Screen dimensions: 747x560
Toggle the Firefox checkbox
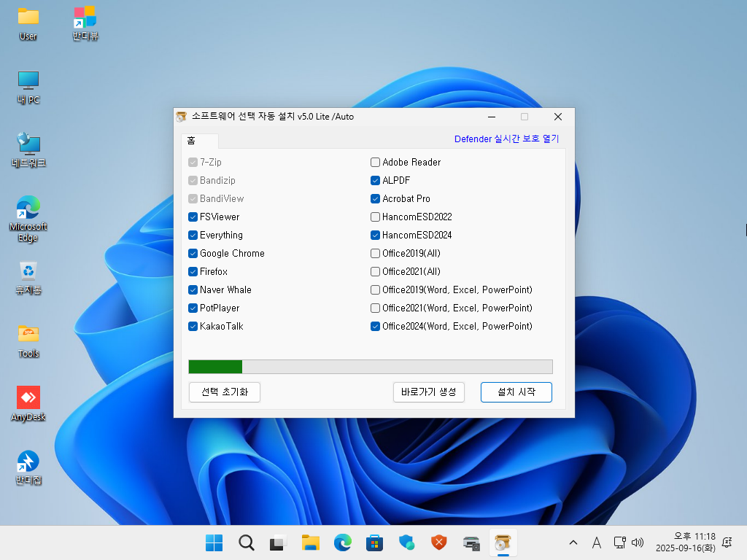[x=193, y=272]
